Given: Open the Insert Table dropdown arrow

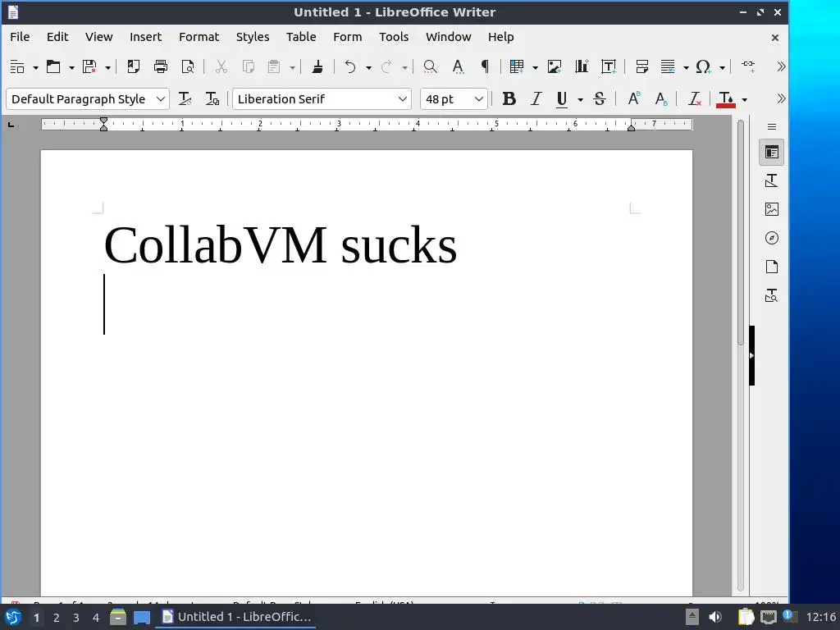Looking at the screenshot, I should (535, 67).
